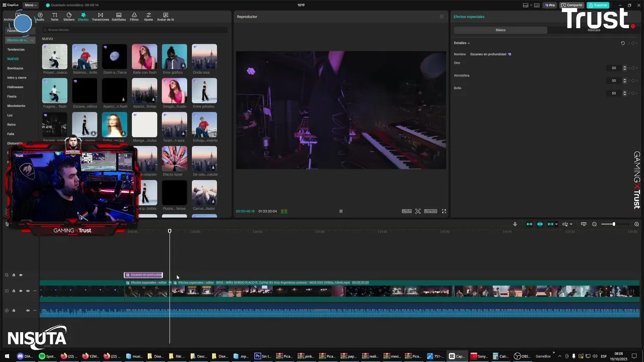
Task: Toggle the player Medir button
Action: [407, 211]
